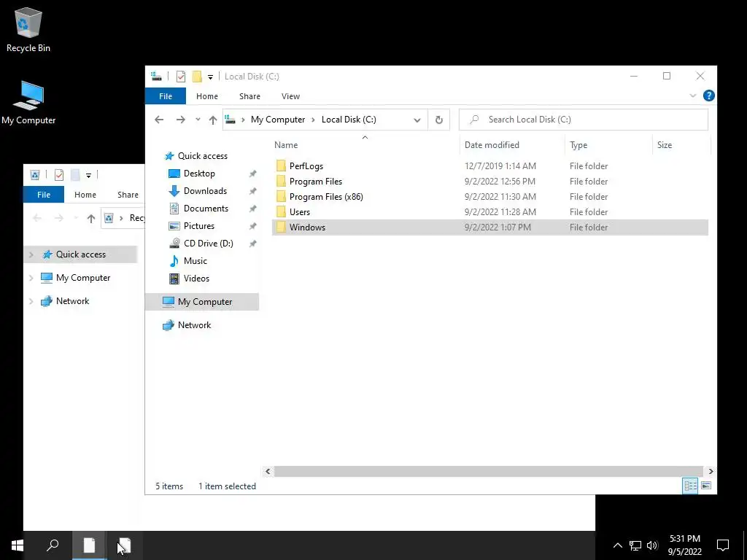Screen dimensions: 747x560
Task: Open the View ribbon tab
Action: 290,96
